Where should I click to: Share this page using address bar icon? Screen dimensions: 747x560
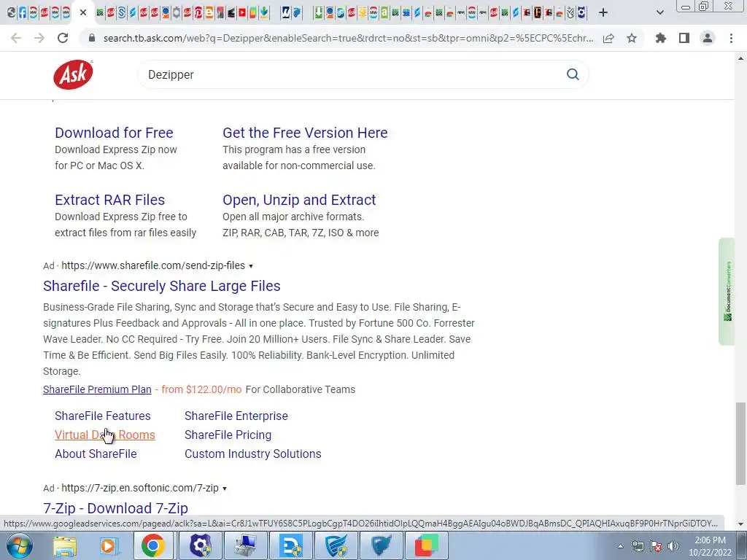click(x=608, y=38)
